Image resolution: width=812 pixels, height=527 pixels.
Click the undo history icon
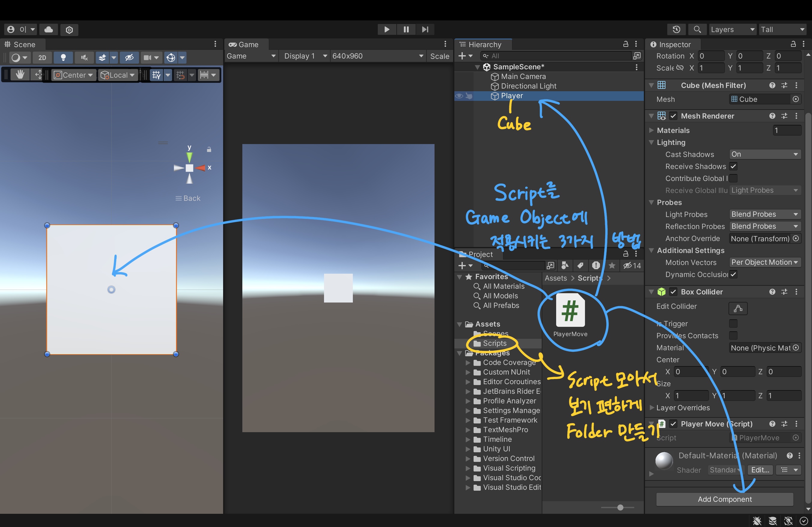click(676, 30)
